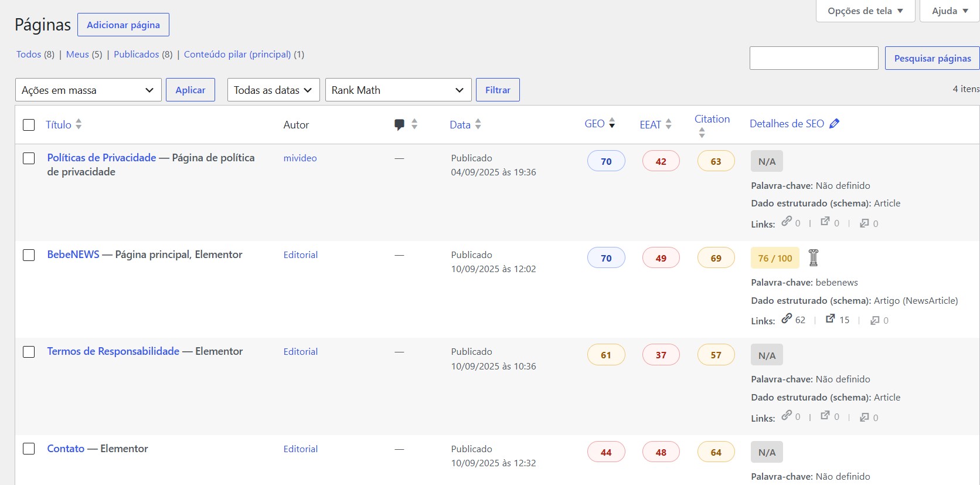Open the BebeNEWS page link
Image resolution: width=980 pixels, height=485 pixels.
(x=73, y=255)
